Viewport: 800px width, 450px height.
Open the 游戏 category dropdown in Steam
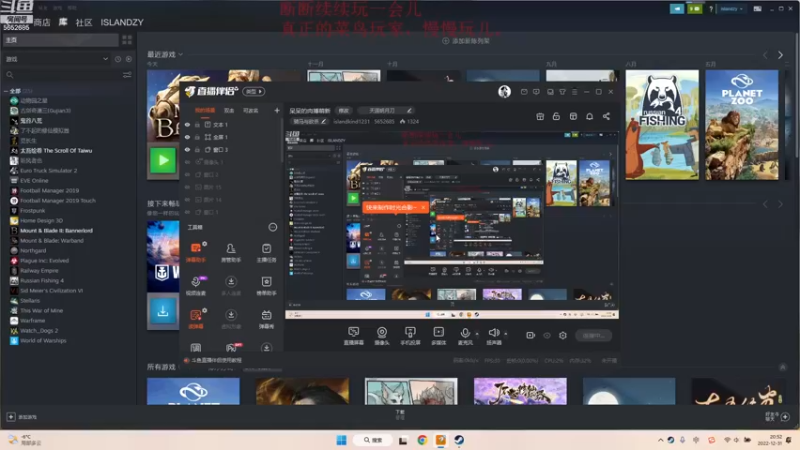click(56, 59)
